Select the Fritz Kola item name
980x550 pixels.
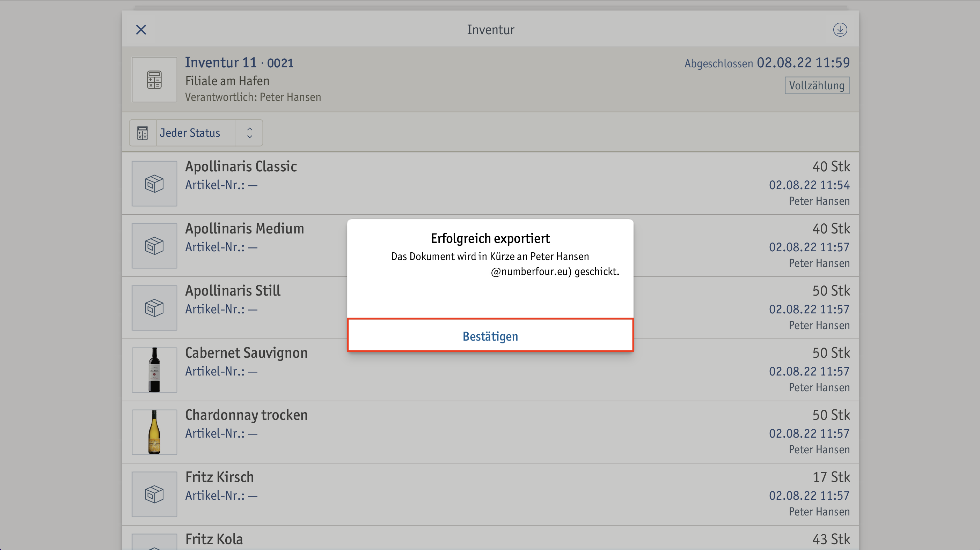click(x=214, y=539)
